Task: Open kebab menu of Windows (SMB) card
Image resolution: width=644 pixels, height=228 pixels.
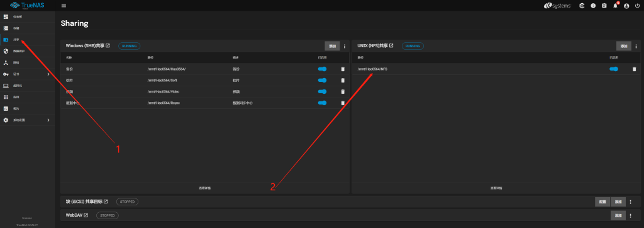Action: click(345, 46)
